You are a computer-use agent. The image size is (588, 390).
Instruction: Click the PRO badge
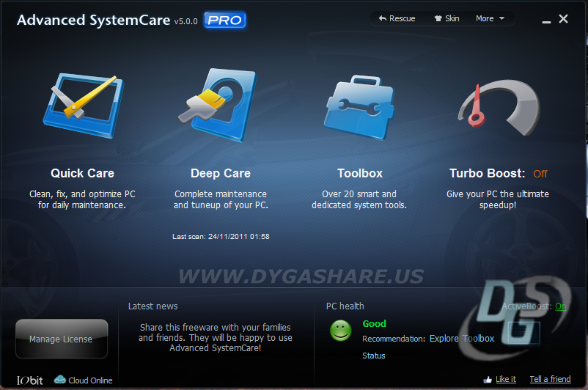pos(224,20)
